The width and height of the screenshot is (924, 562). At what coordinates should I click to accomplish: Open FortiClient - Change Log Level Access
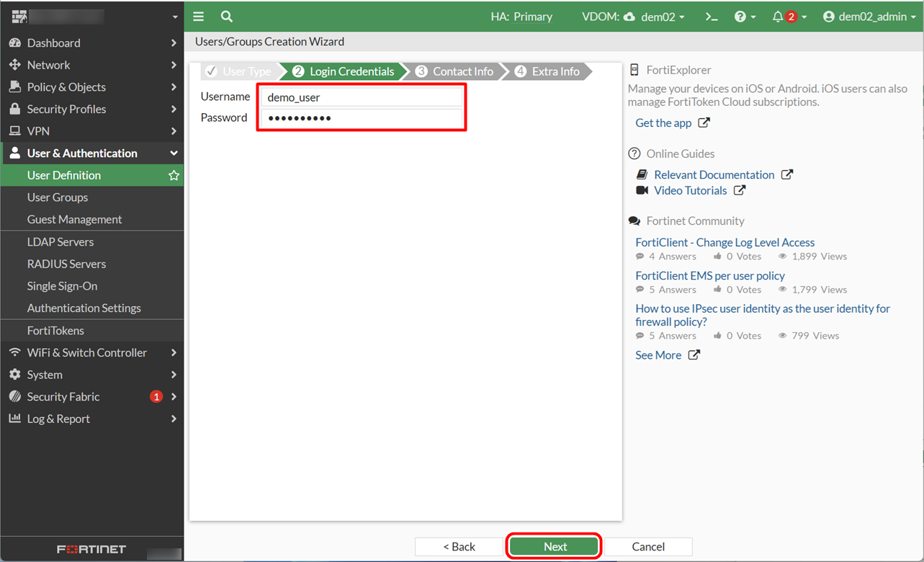pyautogui.click(x=725, y=243)
